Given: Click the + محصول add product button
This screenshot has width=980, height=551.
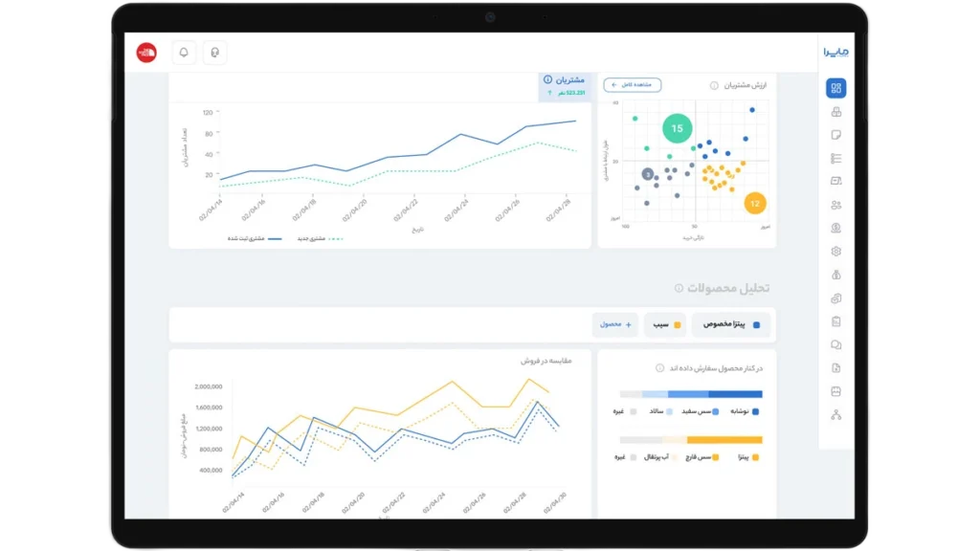Looking at the screenshot, I should tap(614, 325).
